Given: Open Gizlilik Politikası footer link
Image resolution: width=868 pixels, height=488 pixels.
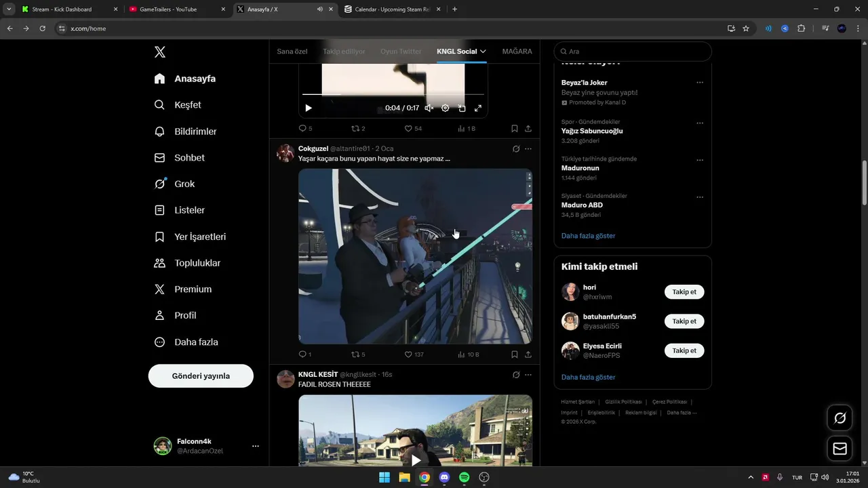Looking at the screenshot, I should pos(623,402).
